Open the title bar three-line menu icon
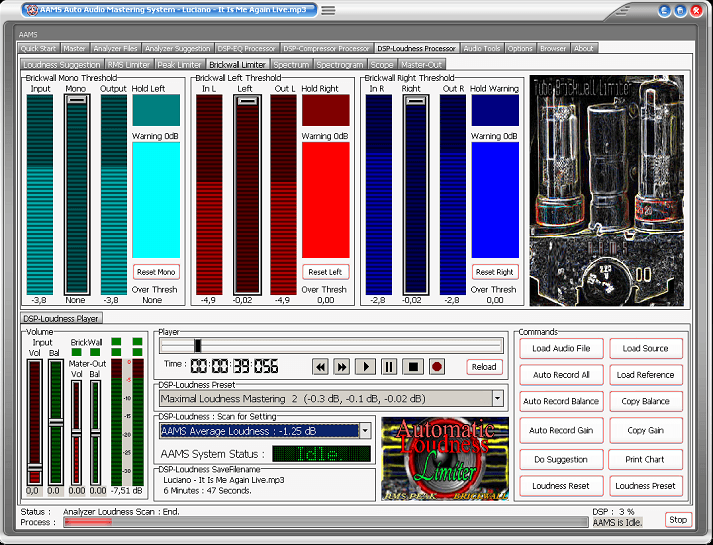The image size is (713, 545). (328, 10)
